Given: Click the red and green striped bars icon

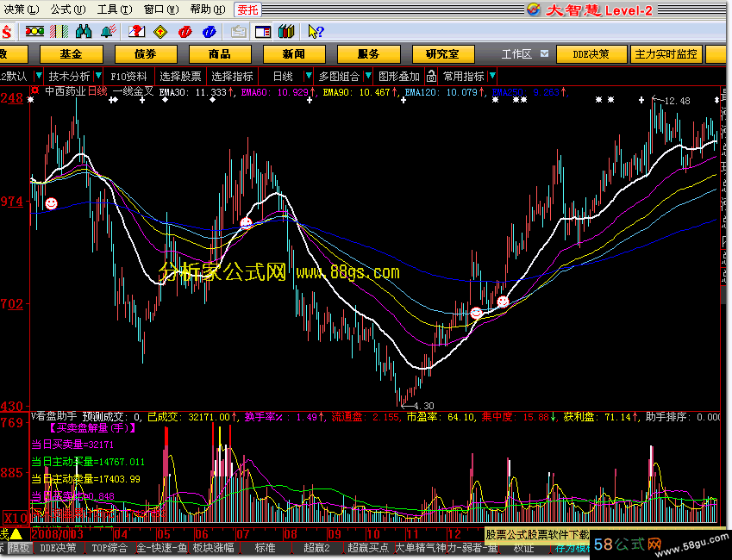Looking at the screenshot, I should point(59,32).
